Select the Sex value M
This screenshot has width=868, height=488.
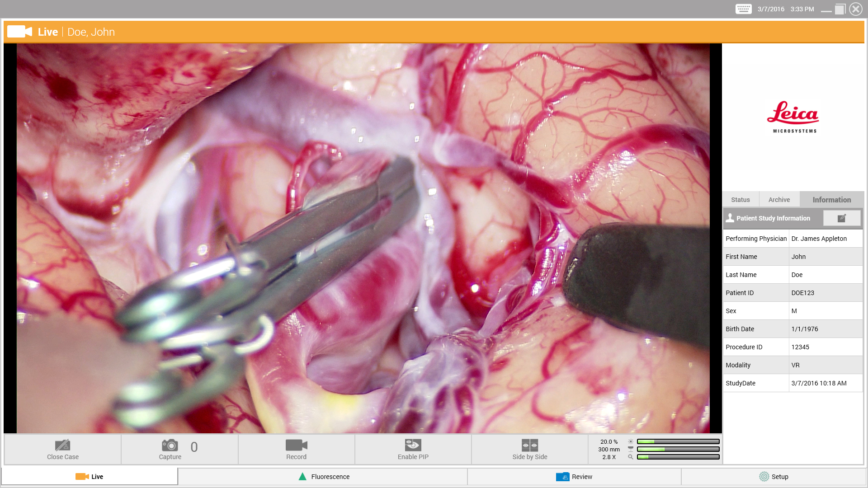click(794, 311)
